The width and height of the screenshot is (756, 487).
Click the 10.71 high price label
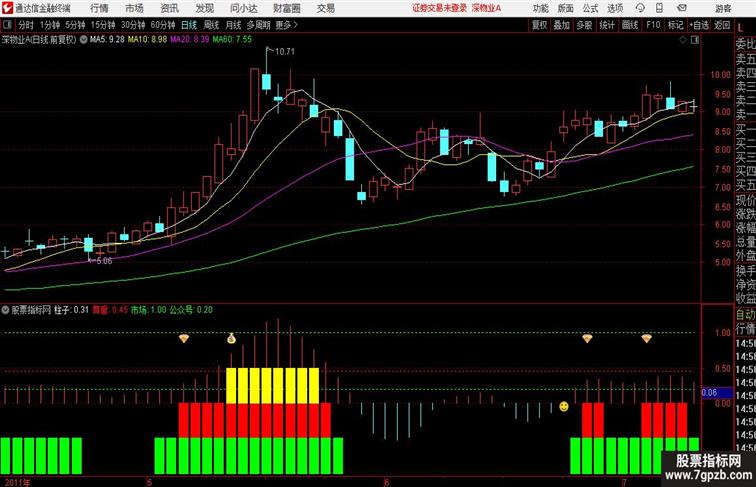click(284, 52)
